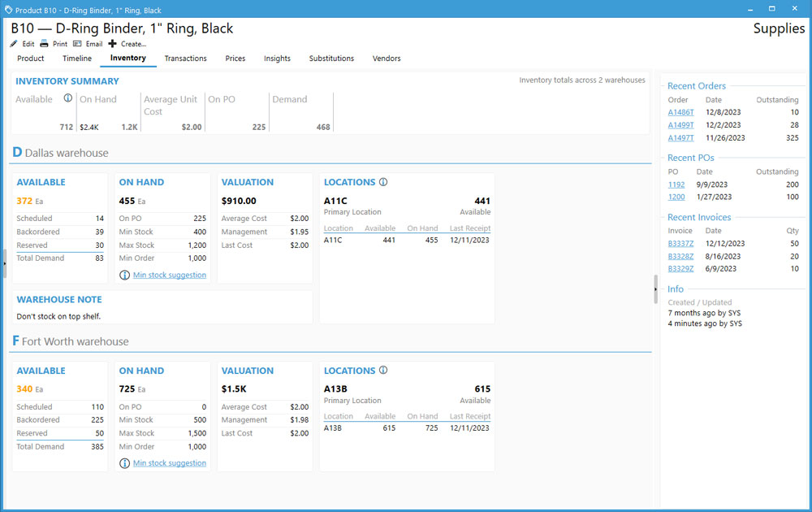Viewport: 812px width, 512px height.
Task: Collapse the left panel using edge arrow
Action: [x=4, y=263]
